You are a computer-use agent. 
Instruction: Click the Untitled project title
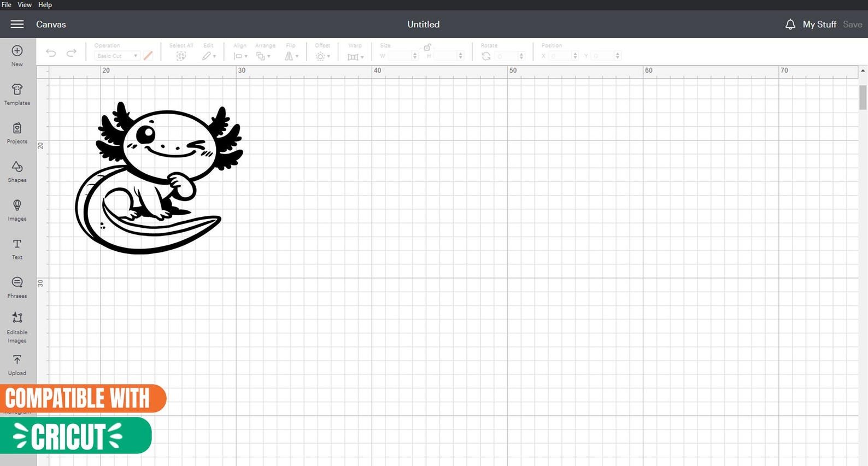coord(423,24)
